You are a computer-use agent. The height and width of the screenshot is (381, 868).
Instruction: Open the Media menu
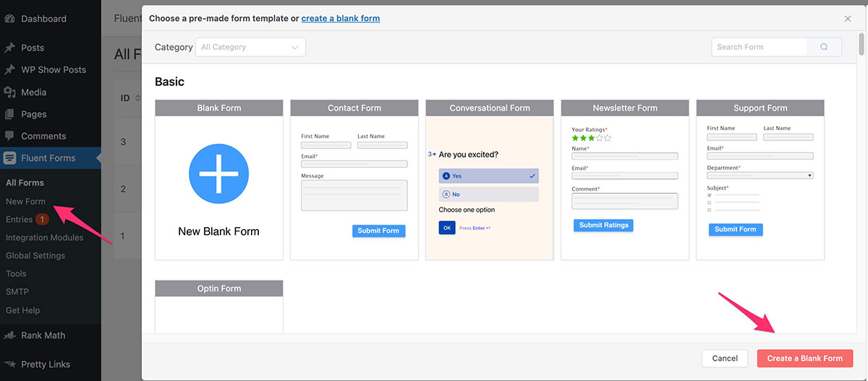(34, 92)
